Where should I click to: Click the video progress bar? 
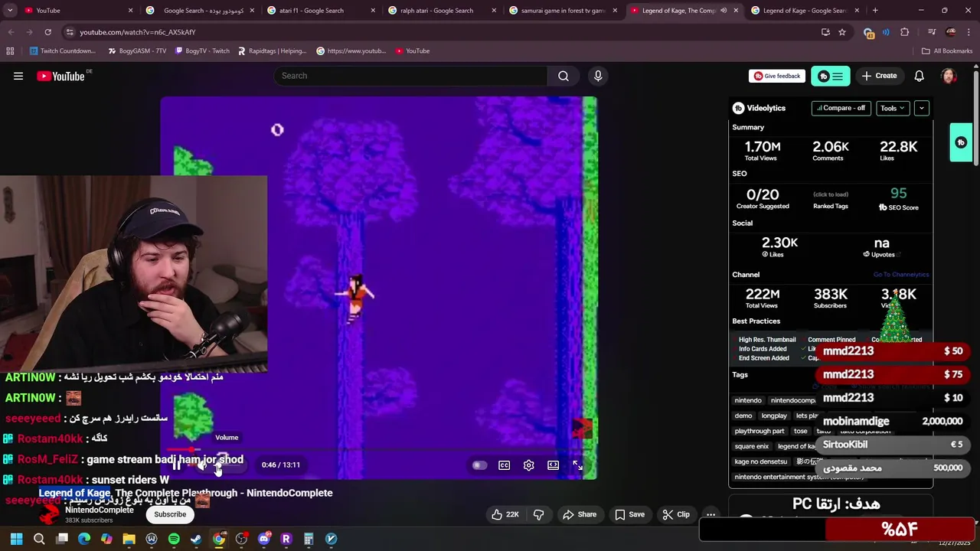click(378, 451)
